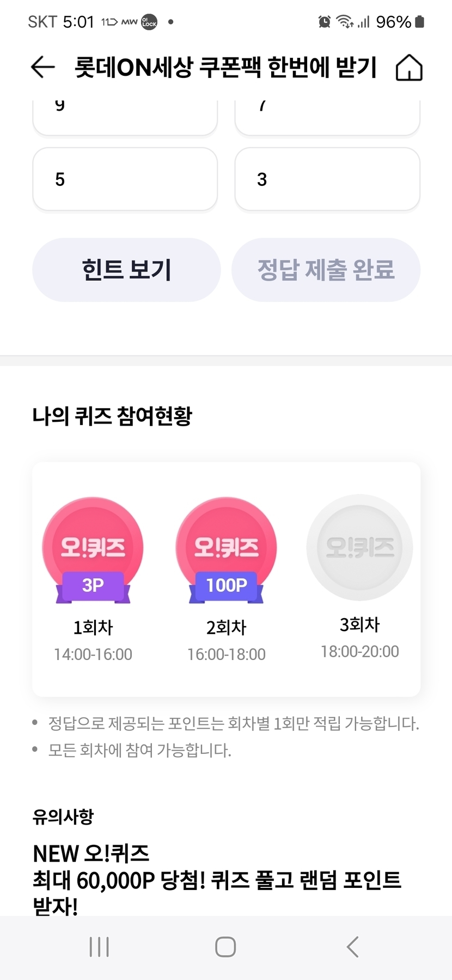Tap the greyed-out 3회차 quiz badge
This screenshot has height=980, width=452.
359,547
